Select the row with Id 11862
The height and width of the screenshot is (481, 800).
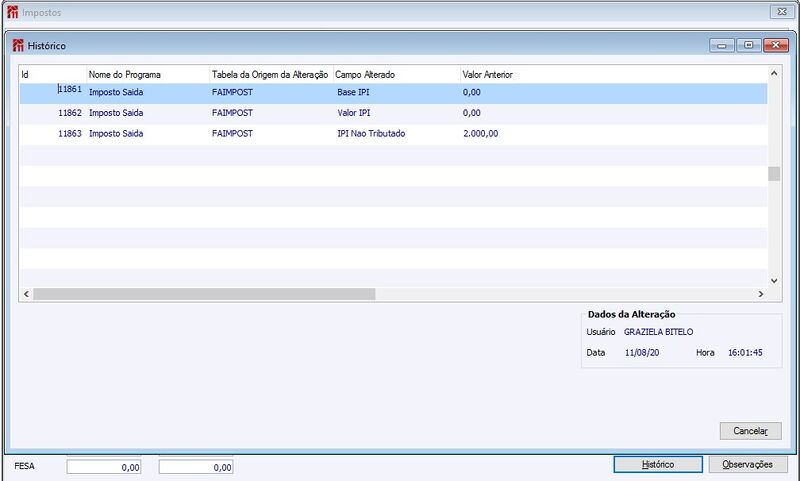[393, 113]
